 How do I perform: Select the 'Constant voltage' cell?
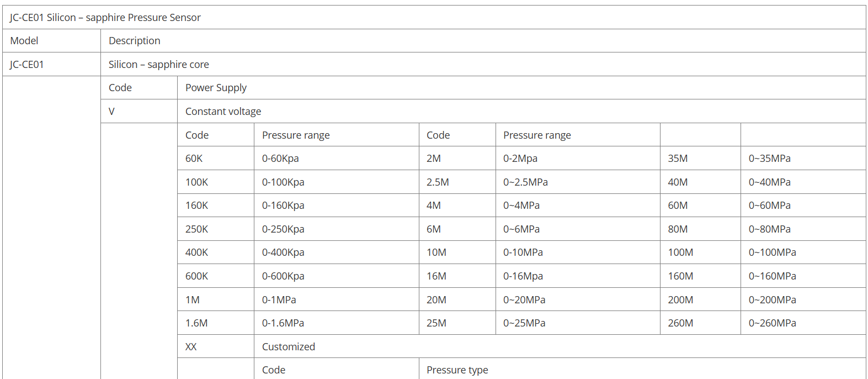coord(223,112)
